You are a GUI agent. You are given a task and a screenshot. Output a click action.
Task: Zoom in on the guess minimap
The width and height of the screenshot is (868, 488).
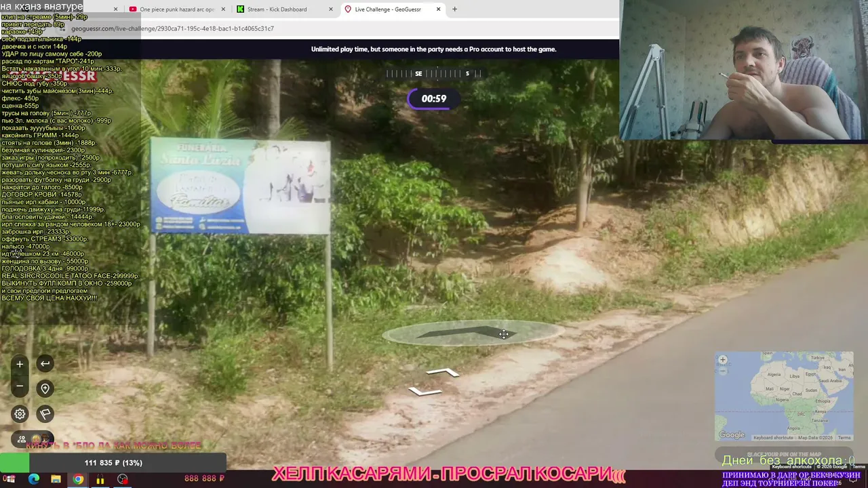click(722, 360)
